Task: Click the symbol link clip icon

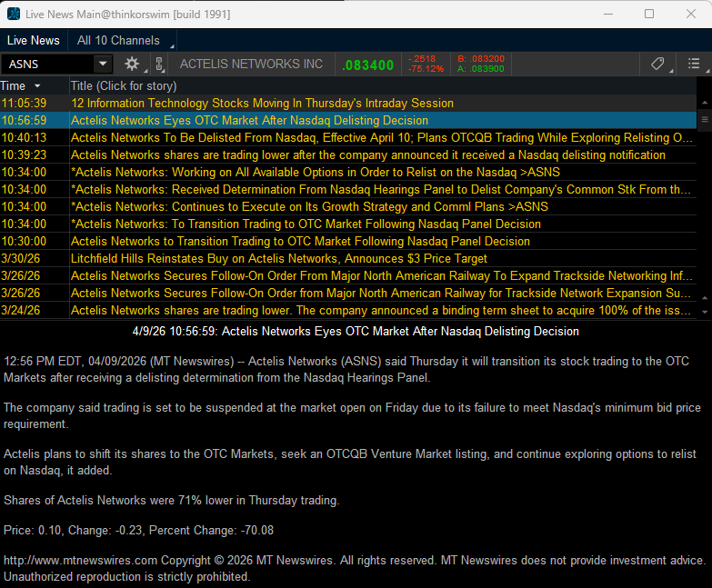Action: tap(159, 64)
